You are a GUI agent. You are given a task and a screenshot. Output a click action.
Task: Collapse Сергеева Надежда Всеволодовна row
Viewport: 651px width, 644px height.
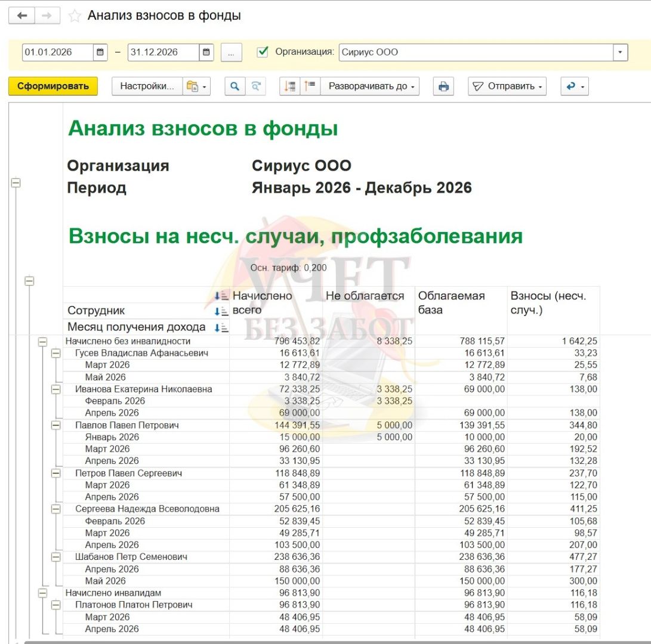[x=55, y=509]
